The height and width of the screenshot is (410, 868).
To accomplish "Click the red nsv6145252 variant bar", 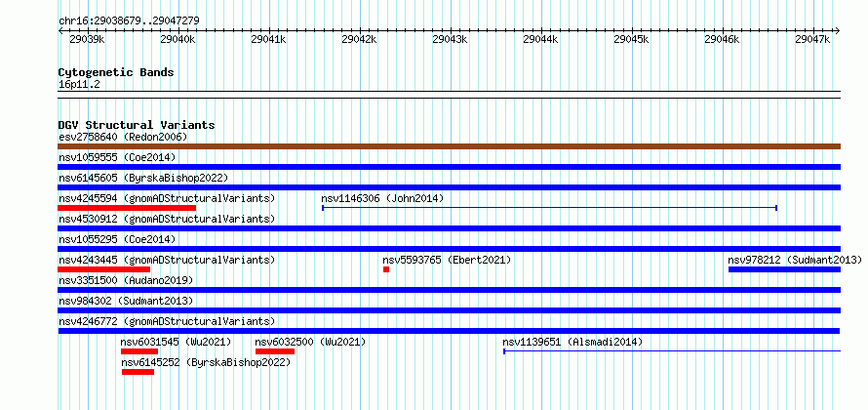I will pyautogui.click(x=138, y=372).
